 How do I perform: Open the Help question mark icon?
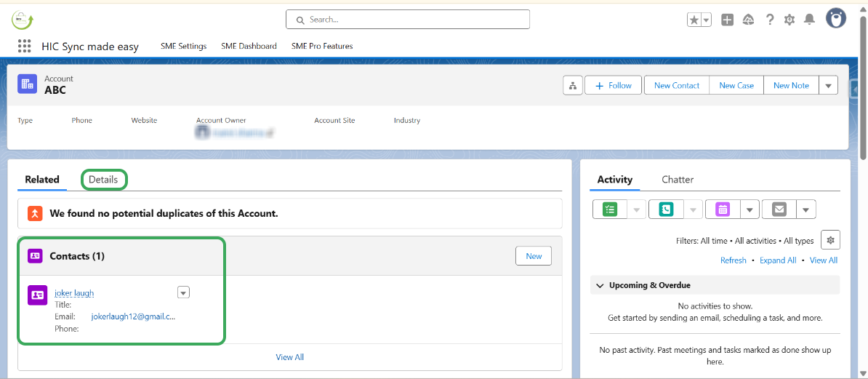(x=769, y=20)
